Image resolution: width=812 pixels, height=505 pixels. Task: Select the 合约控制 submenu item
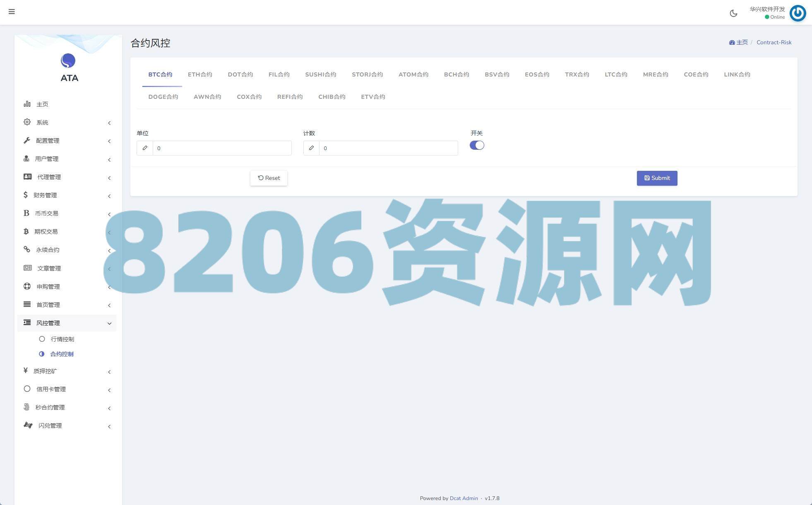coord(62,354)
